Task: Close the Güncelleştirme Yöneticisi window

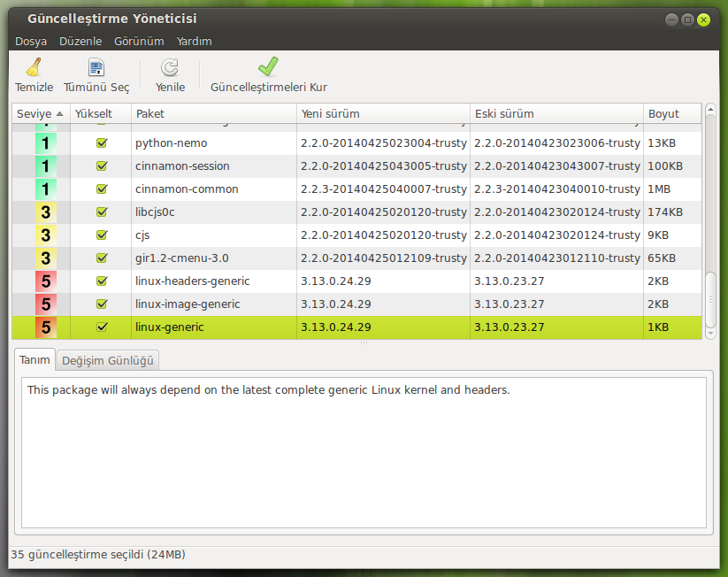Action: (x=703, y=19)
